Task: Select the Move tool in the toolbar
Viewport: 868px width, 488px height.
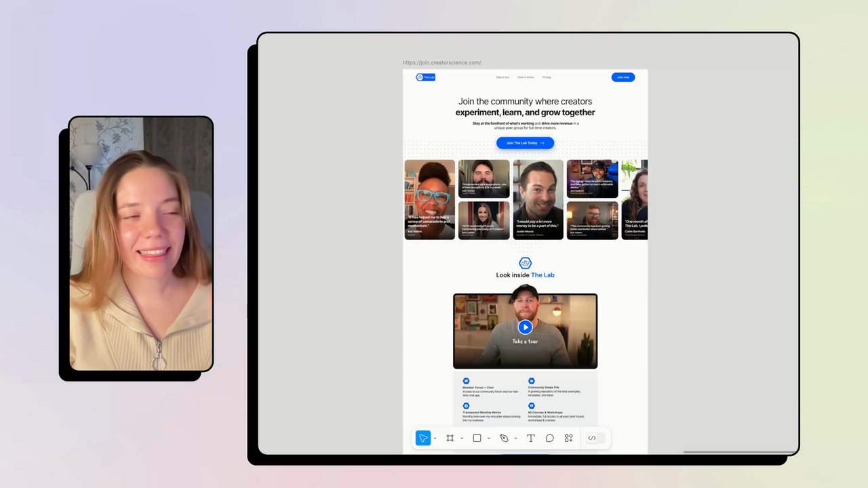Action: 423,439
